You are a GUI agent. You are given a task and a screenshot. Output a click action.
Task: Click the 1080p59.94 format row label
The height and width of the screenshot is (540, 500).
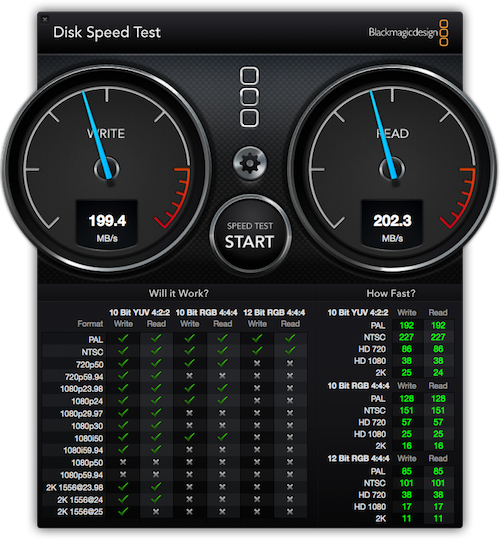click(82, 475)
